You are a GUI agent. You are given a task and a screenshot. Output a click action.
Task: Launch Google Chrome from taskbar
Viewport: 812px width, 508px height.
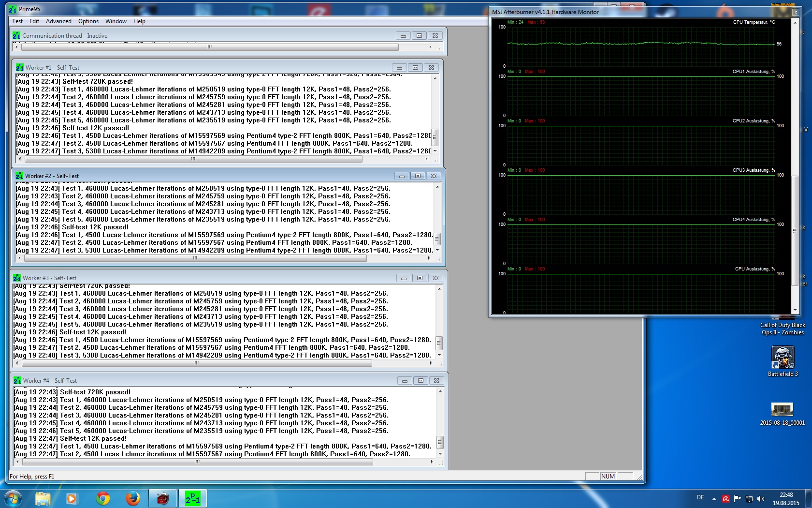tap(102, 498)
